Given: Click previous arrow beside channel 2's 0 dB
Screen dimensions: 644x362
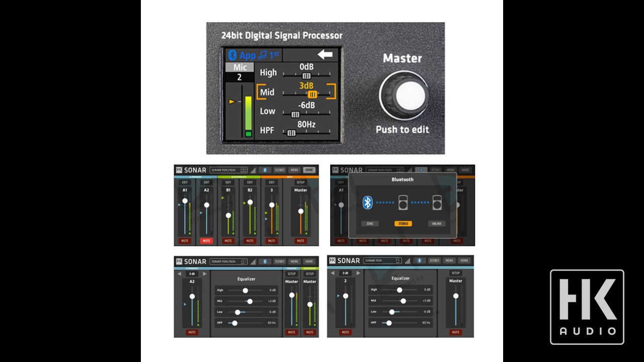Looking at the screenshot, I should tap(333, 273).
